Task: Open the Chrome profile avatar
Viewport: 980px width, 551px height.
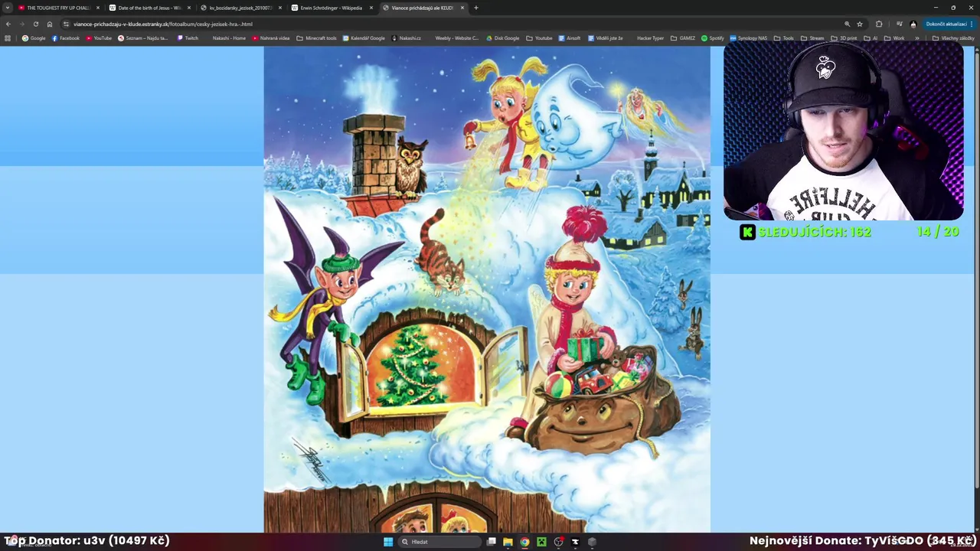Action: [x=913, y=24]
